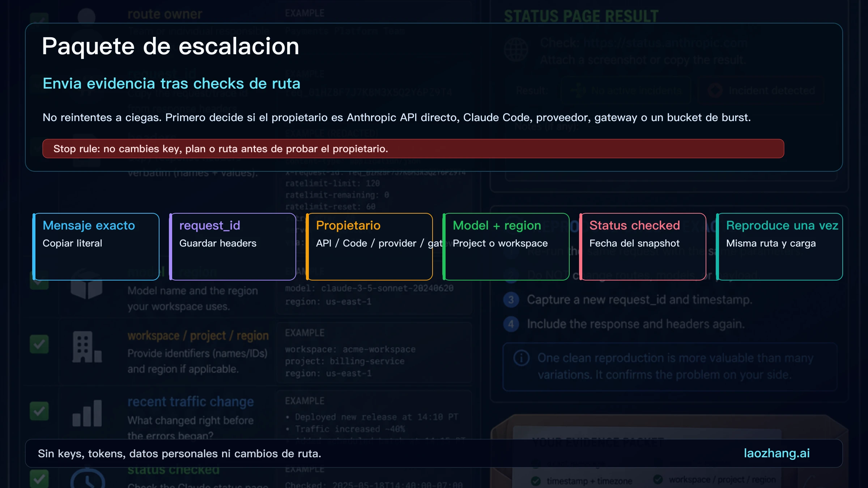This screenshot has width=868, height=488.
Task: Open the Propietario card
Action: [x=369, y=247]
